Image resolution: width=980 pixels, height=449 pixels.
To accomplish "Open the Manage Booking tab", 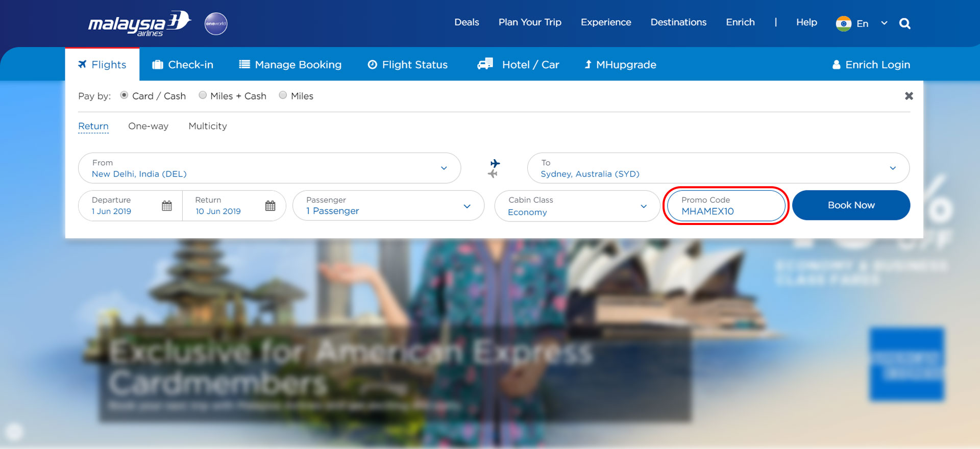I will click(x=290, y=64).
